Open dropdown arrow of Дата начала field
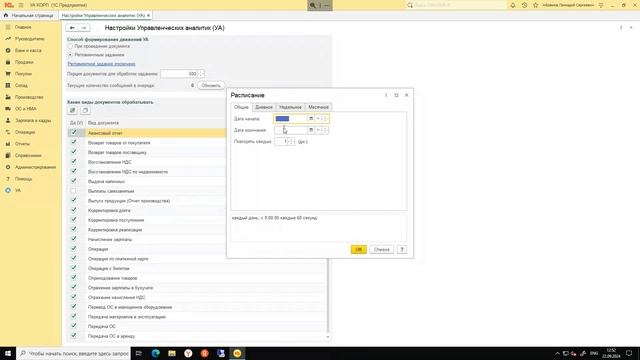 click(x=318, y=119)
